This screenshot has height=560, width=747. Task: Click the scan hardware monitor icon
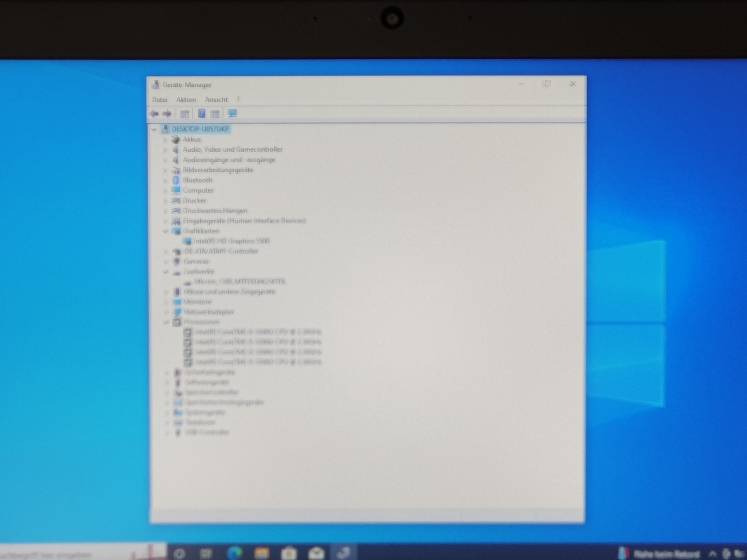point(232,113)
